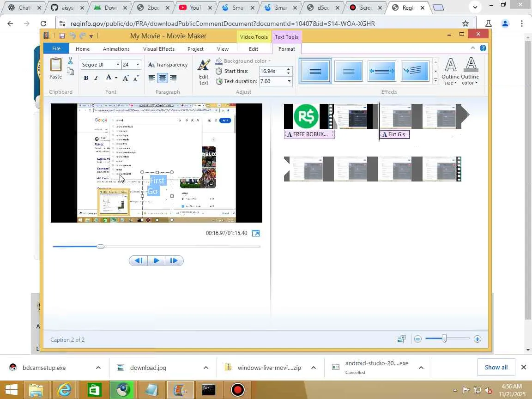The image size is (532, 399).
Task: Open full screen preview icon
Action: tap(256, 233)
